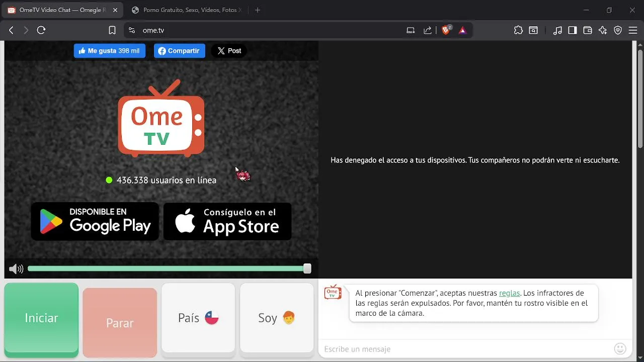
Task: Click the device access denied message
Action: 475,160
